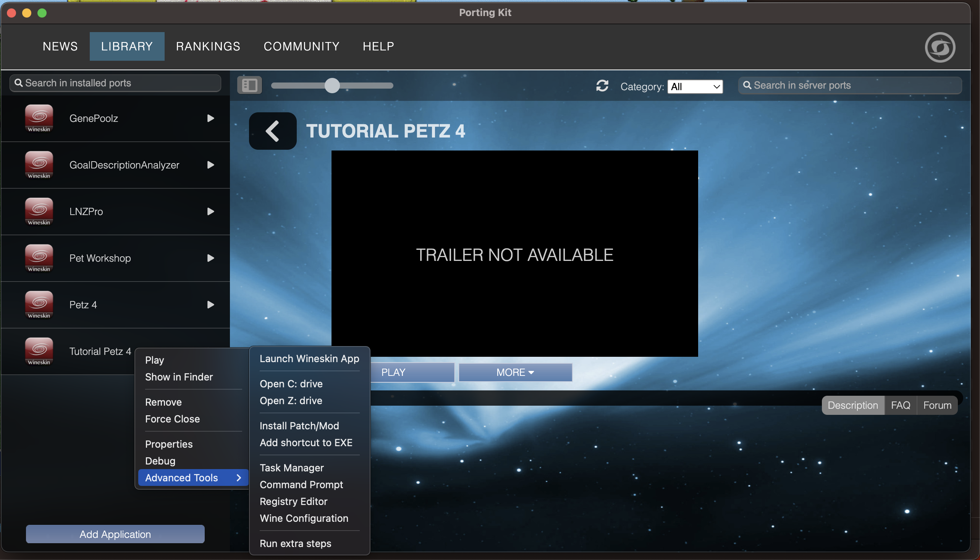Switch to the RANKINGS tab

208,46
